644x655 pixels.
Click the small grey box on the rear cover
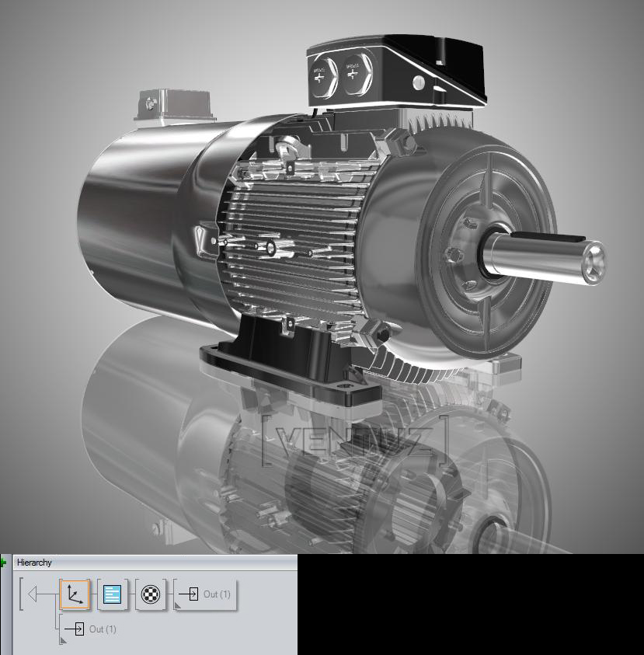175,105
